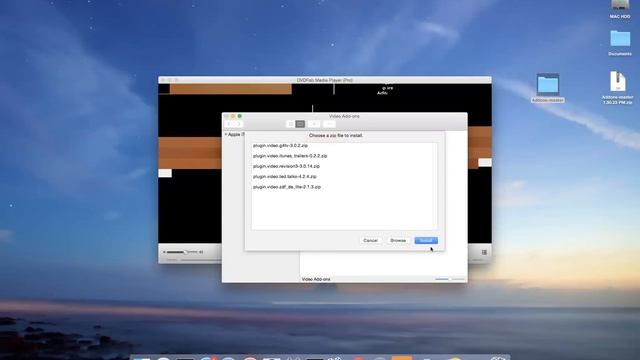
Task: Click the Cancel button in the dialog
Action: [x=370, y=240]
